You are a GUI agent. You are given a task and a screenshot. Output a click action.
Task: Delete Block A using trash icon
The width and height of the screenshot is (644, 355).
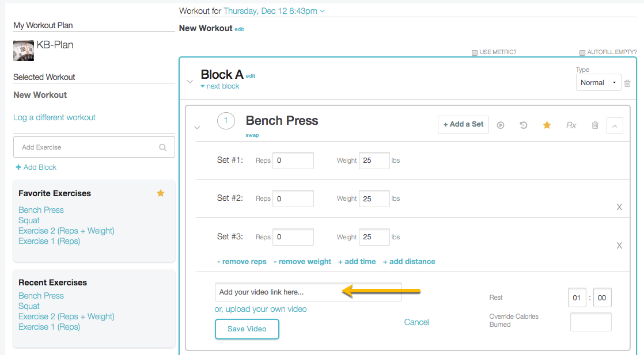coord(627,83)
